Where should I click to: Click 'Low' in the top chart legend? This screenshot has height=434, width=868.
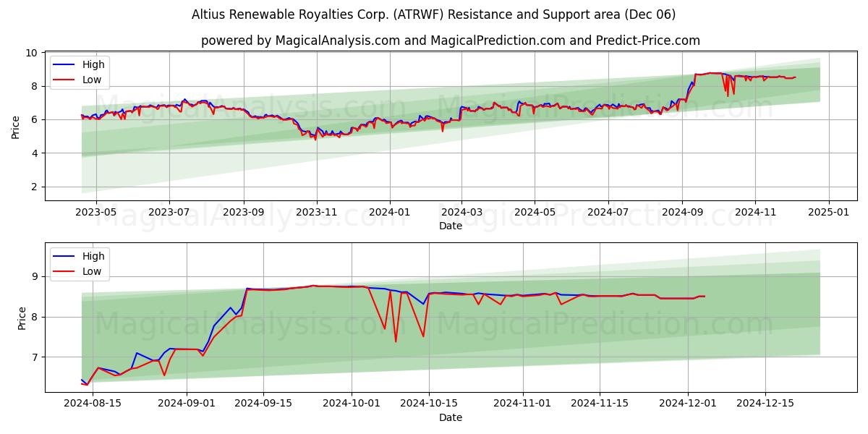(92, 80)
